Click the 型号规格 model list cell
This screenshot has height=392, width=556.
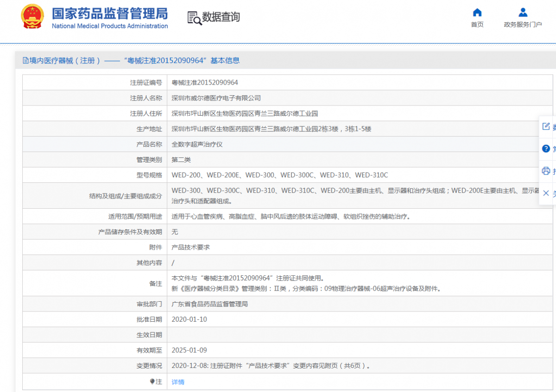(x=279, y=175)
